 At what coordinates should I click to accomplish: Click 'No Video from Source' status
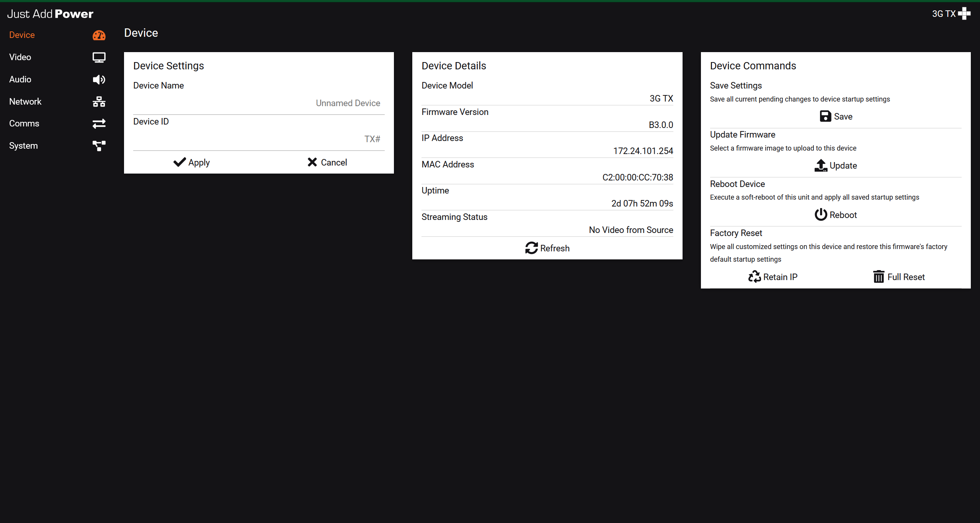[x=631, y=230]
